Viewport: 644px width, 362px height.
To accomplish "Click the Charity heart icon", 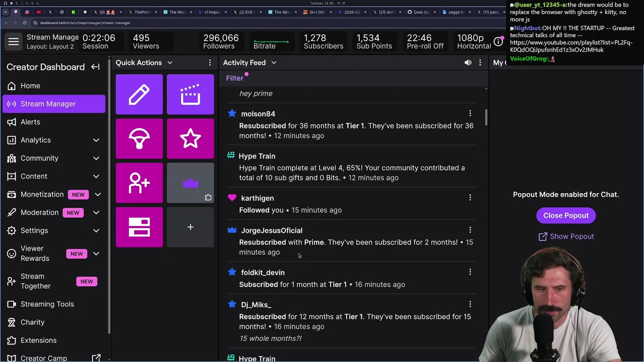I will (x=12, y=322).
